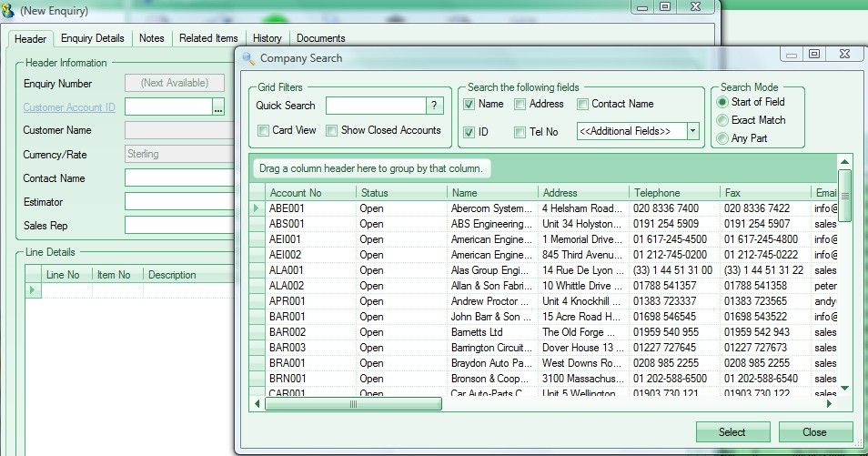868x456 pixels.
Task: Click the grid's vertical scrollbar down arrow
Action: tap(844, 387)
